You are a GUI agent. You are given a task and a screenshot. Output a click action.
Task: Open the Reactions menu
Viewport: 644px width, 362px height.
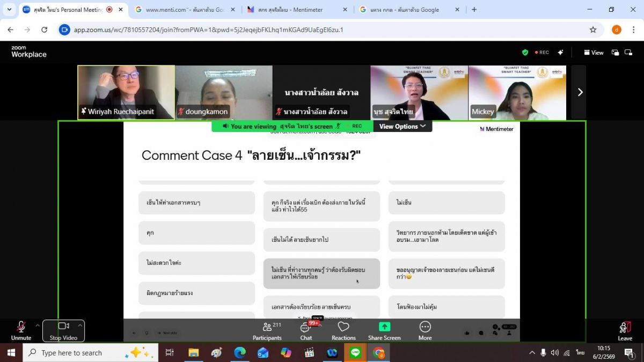(x=343, y=330)
